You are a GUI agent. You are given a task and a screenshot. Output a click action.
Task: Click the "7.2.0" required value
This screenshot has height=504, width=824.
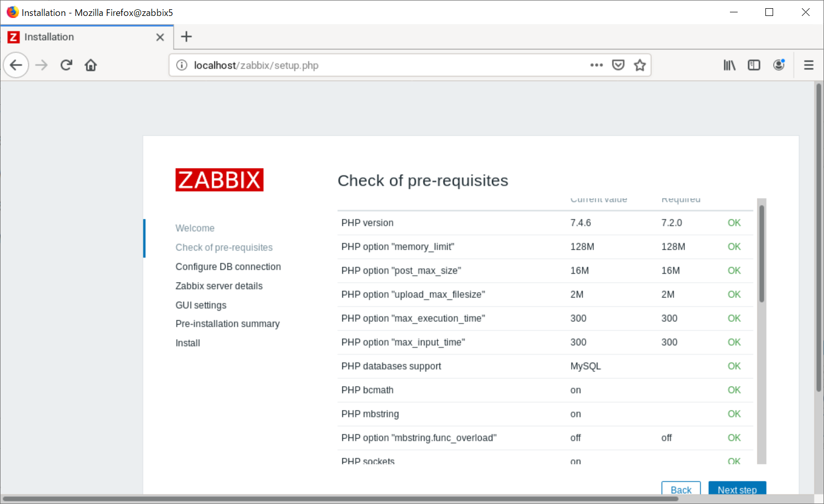[x=672, y=223]
